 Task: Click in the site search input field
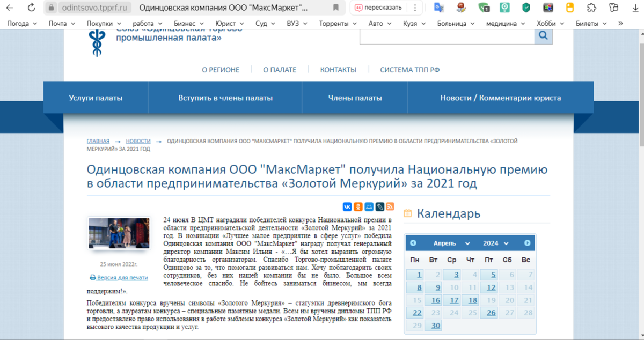(x=447, y=36)
